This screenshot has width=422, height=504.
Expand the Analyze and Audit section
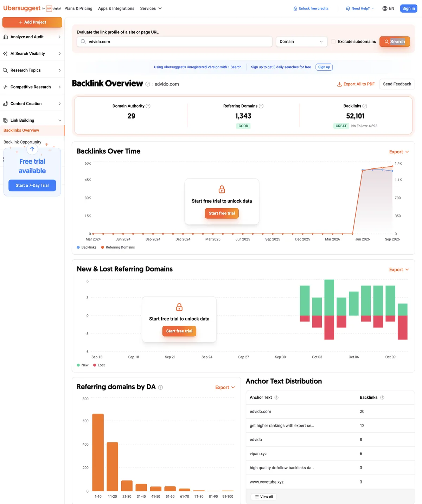(x=32, y=37)
